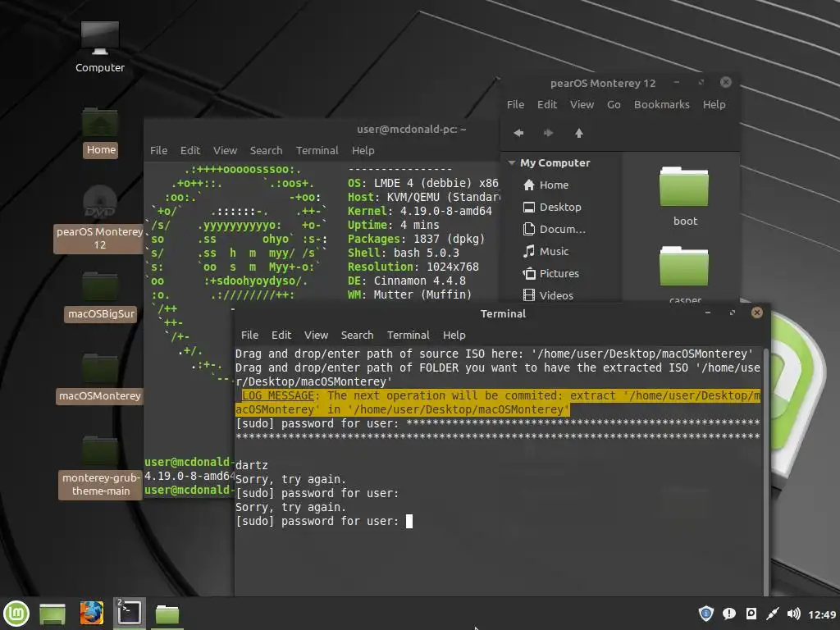Go back in the file manager

click(x=518, y=133)
